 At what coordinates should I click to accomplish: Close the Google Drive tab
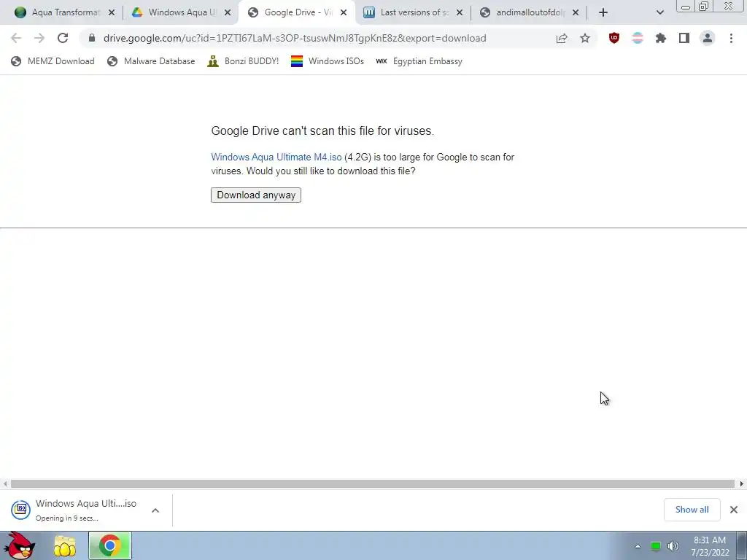point(344,12)
